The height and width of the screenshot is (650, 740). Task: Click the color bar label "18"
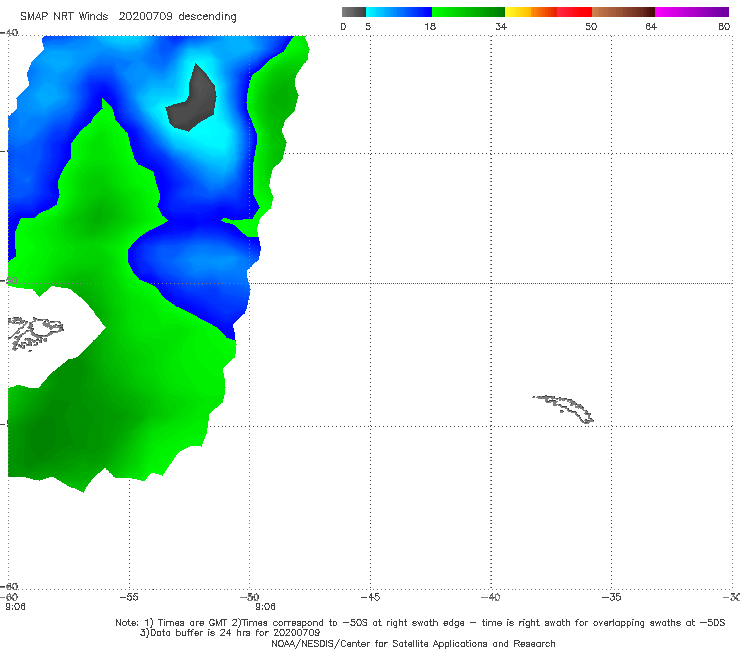[430, 26]
